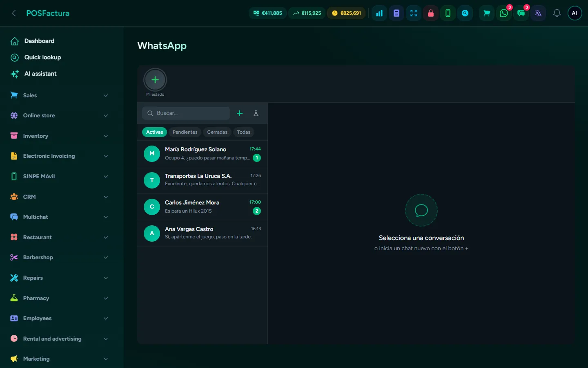Switch to Pendientes filter tab
Screen dimensions: 588x368
coord(185,132)
